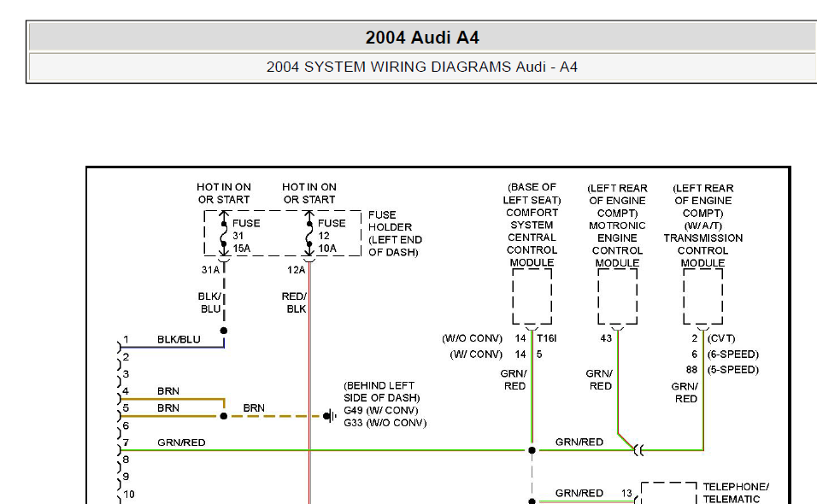The height and width of the screenshot is (504, 817).
Task: Click "GRN/RED" label next to pin 13
Action: click(579, 493)
